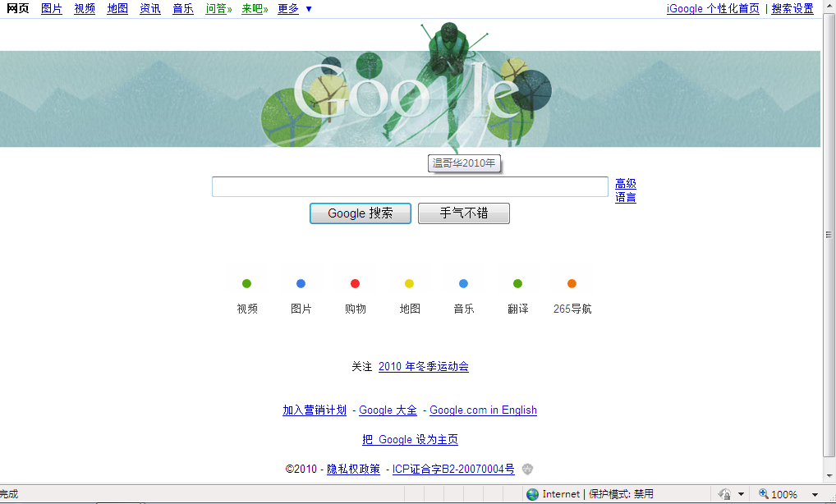The image size is (836, 504).
Task: Click the Google 搜索 button
Action: (x=361, y=213)
